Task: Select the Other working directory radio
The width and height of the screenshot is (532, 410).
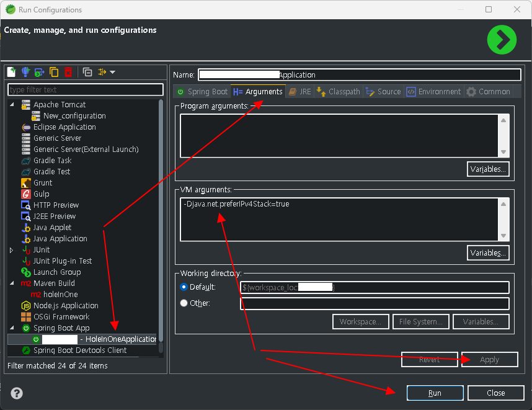Action: tap(184, 303)
